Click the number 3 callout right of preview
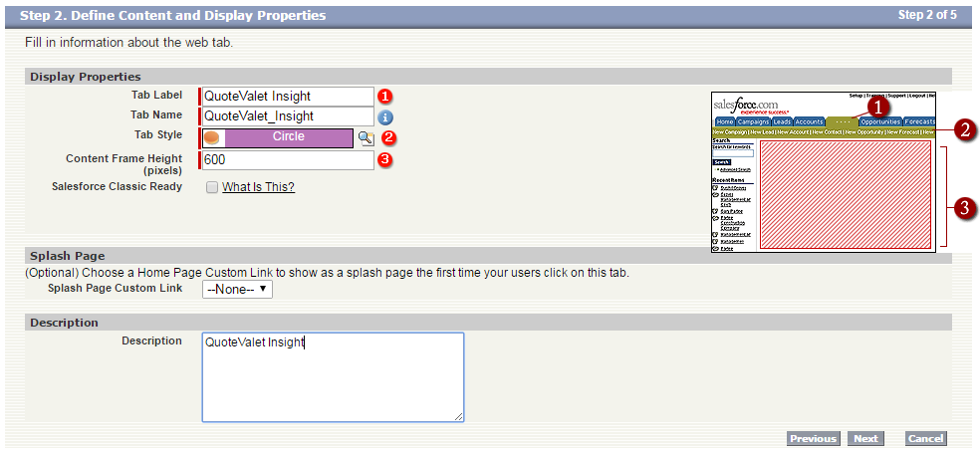Screen dimensions: 980x453 [963, 207]
